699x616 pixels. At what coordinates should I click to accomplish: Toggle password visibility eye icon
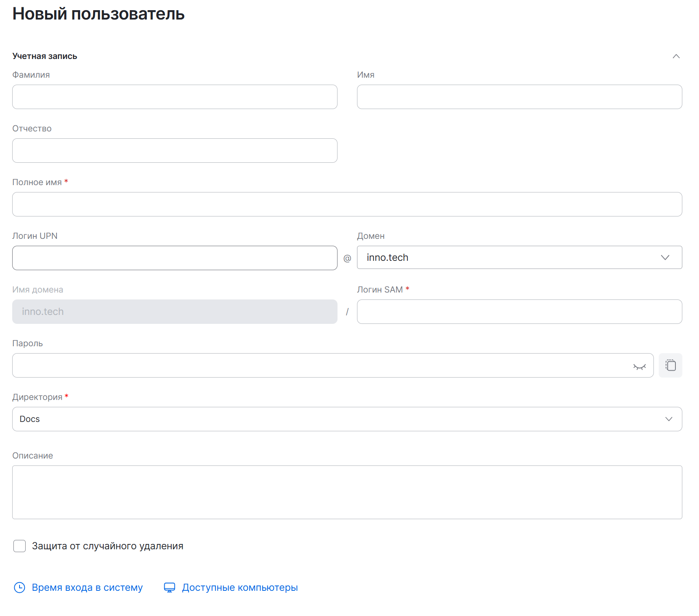coord(639,367)
